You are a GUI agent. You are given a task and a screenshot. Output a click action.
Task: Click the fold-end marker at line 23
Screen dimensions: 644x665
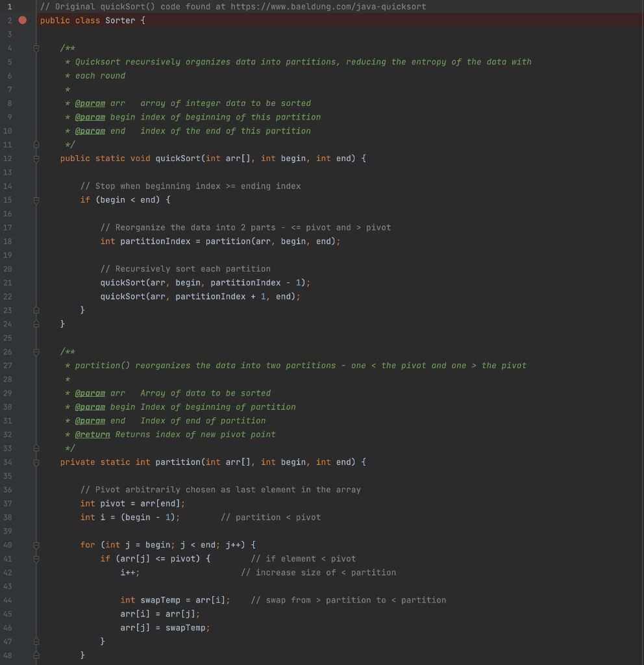[x=36, y=310]
